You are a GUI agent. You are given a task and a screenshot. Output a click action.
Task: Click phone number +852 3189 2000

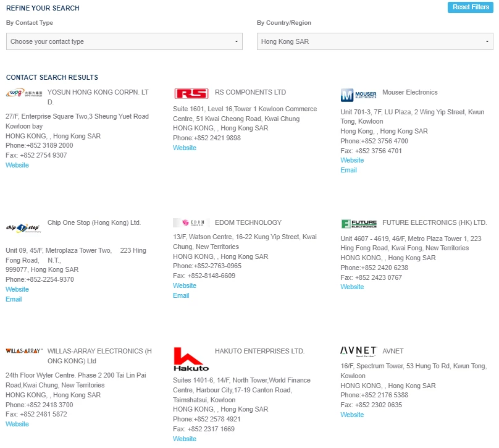click(x=49, y=145)
